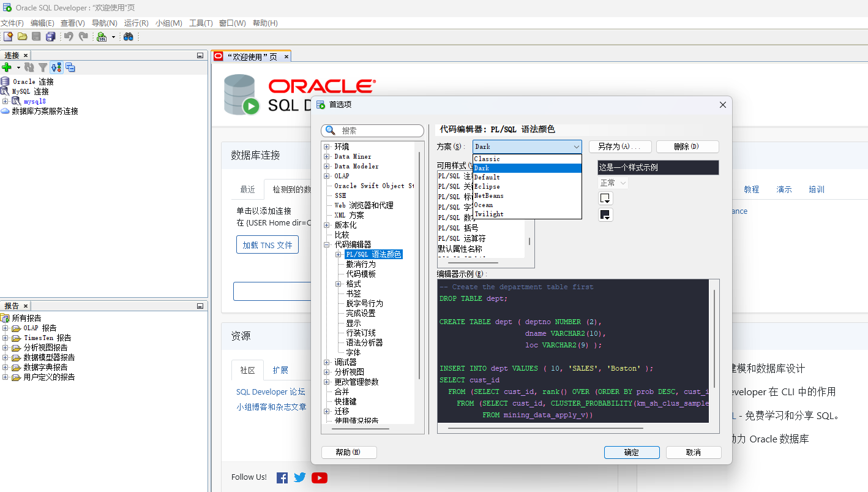This screenshot has height=492, width=868.
Task: Click 另存为(A)... button
Action: point(619,146)
